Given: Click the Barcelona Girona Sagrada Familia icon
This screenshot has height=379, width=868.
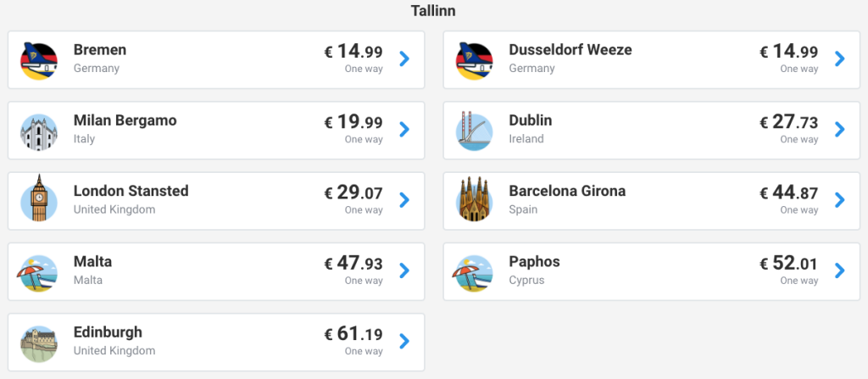Looking at the screenshot, I should pos(474,200).
